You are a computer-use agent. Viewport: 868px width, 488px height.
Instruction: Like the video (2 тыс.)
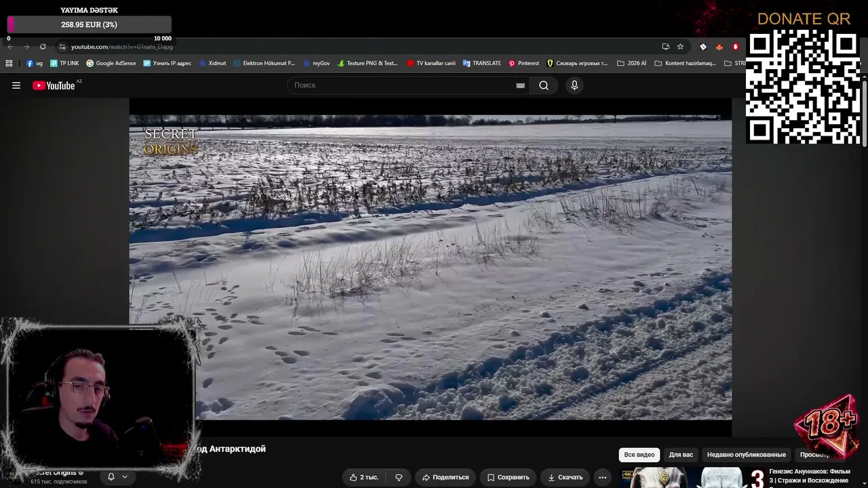364,477
